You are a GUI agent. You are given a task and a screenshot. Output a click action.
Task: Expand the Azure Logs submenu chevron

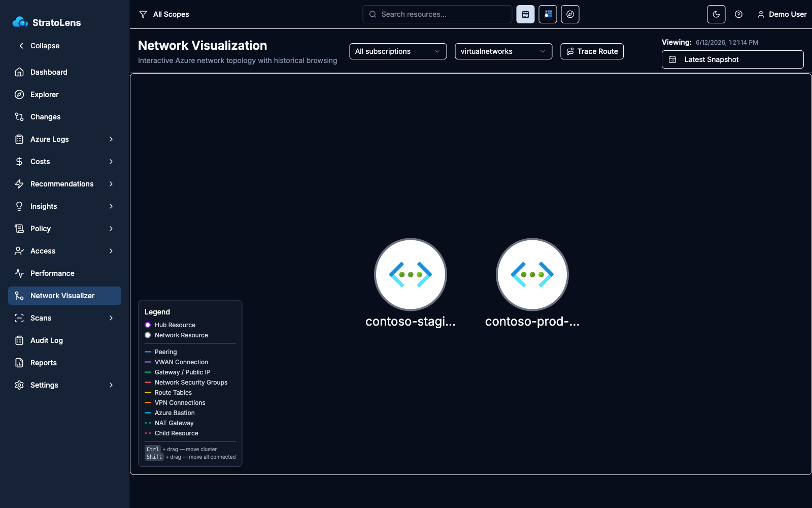point(111,139)
